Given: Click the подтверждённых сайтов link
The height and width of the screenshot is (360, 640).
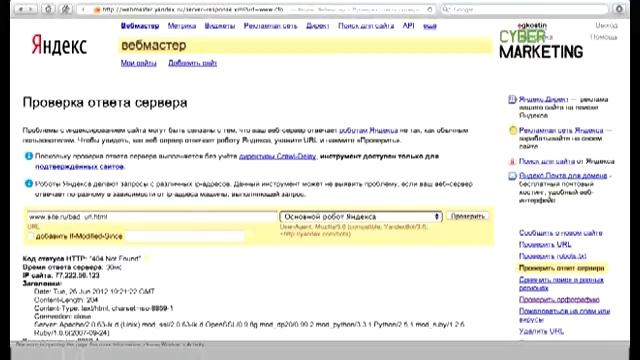Looking at the screenshot, I should [80, 167].
